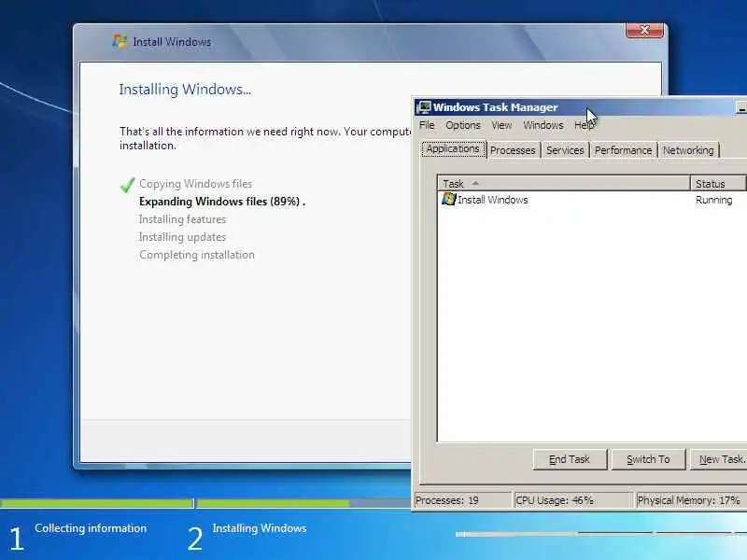The height and width of the screenshot is (560, 747).
Task: Click the green checkmark beside Copying Windows files
Action: (127, 185)
